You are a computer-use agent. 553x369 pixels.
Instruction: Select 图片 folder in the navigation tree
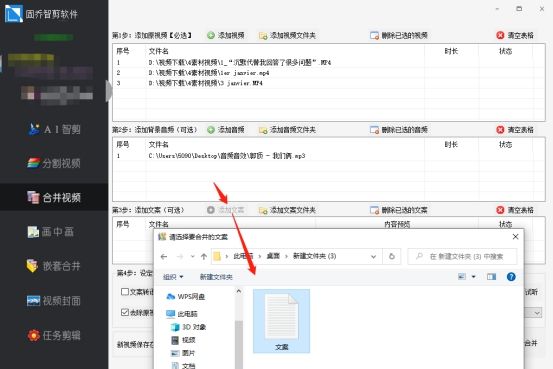click(183, 353)
